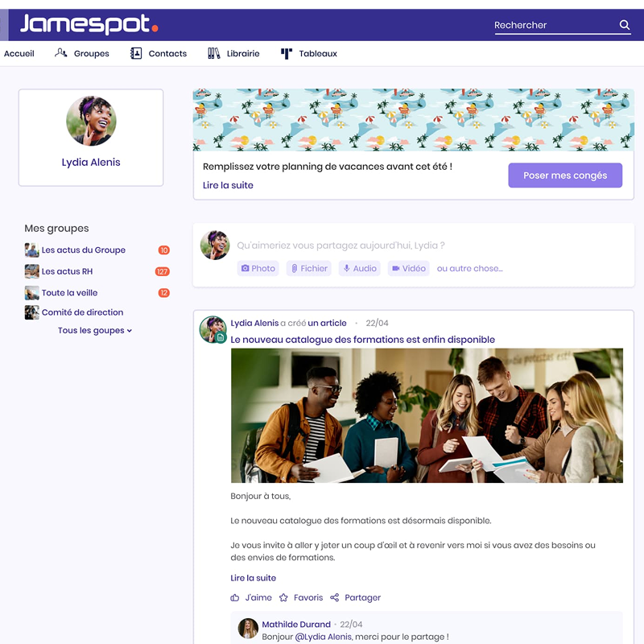This screenshot has height=644, width=644.
Task: Click Lydia's avatar in the post composer
Action: tap(215, 246)
